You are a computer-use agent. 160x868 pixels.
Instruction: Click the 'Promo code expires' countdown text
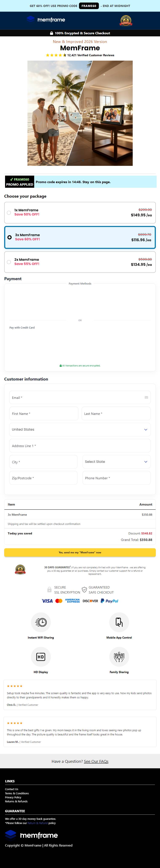pos(73,182)
